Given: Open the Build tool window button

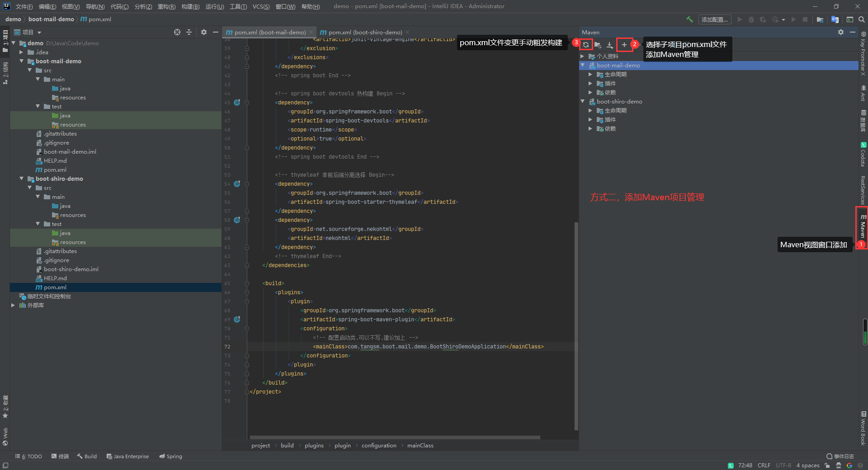Looking at the screenshot, I should tap(87, 456).
